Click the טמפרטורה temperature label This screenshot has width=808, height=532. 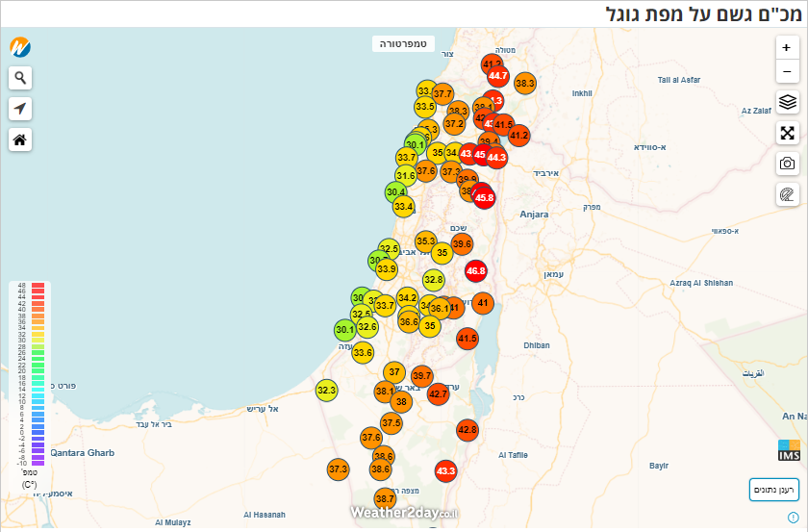click(x=403, y=44)
